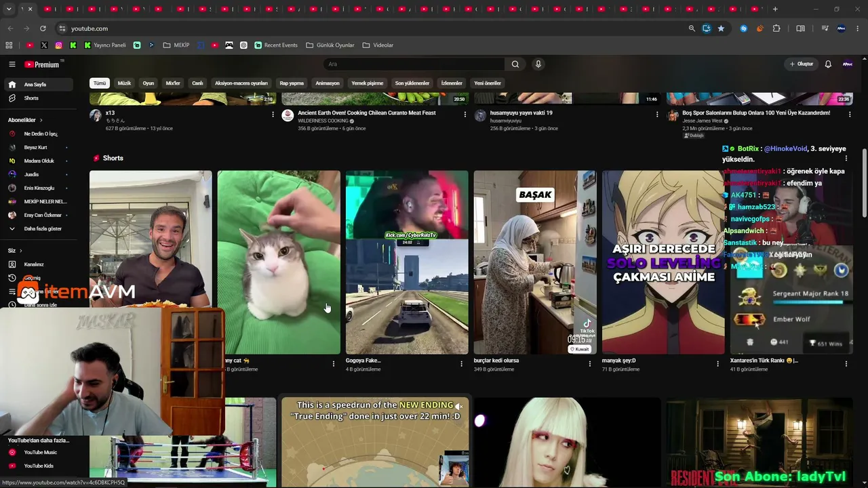Open the X bookmark in bookmarks bar

(44, 45)
